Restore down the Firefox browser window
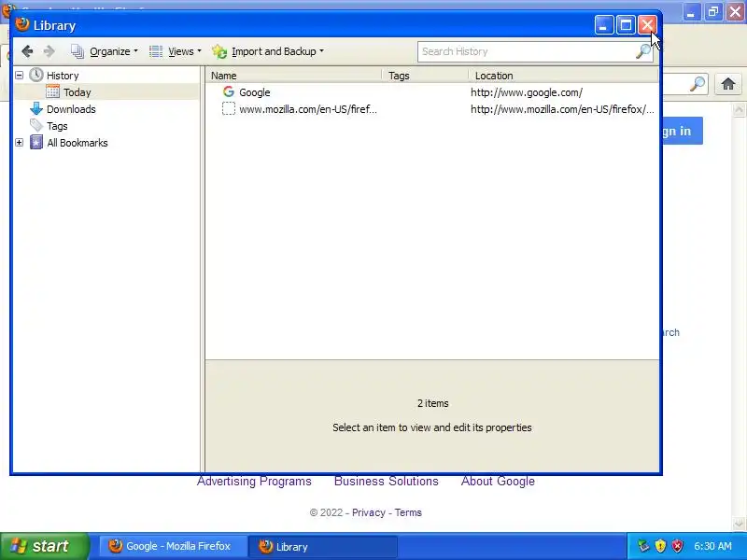 [713, 12]
